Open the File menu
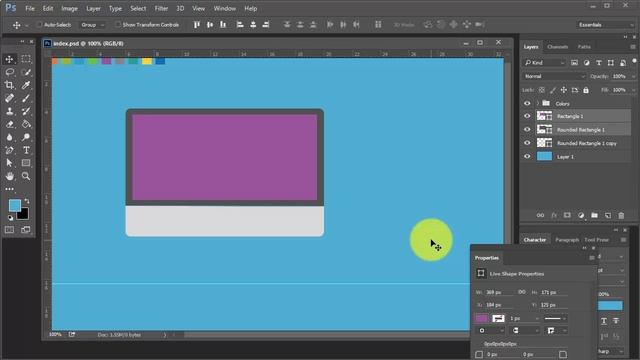The height and width of the screenshot is (360, 640). (30, 8)
